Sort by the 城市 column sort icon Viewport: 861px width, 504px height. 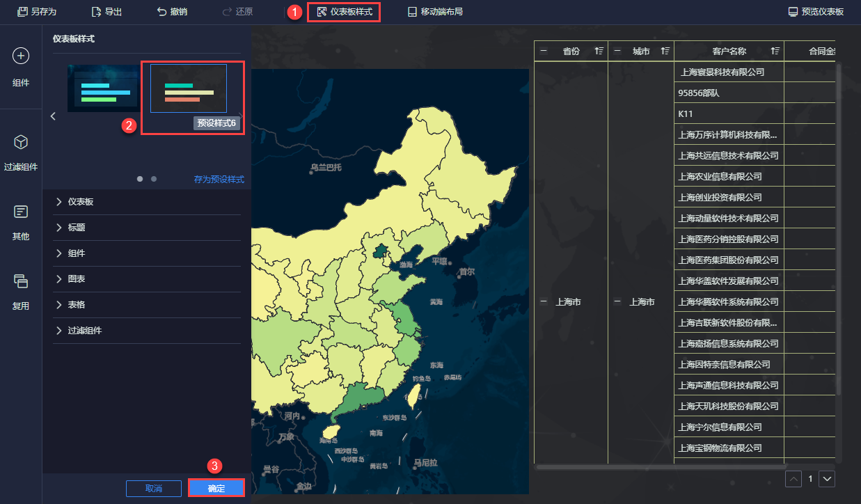point(665,51)
